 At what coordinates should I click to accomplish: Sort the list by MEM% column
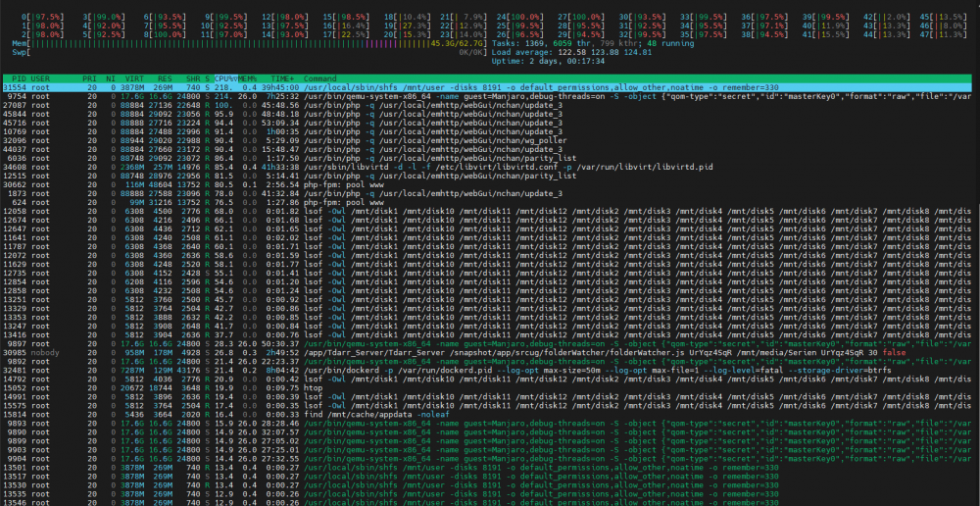248,78
